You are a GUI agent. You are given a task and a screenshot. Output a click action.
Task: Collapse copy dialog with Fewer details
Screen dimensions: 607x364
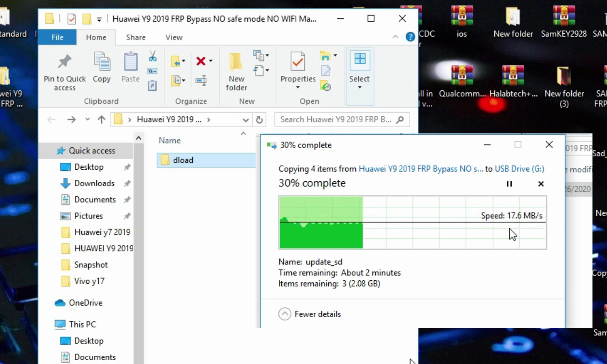click(x=310, y=314)
